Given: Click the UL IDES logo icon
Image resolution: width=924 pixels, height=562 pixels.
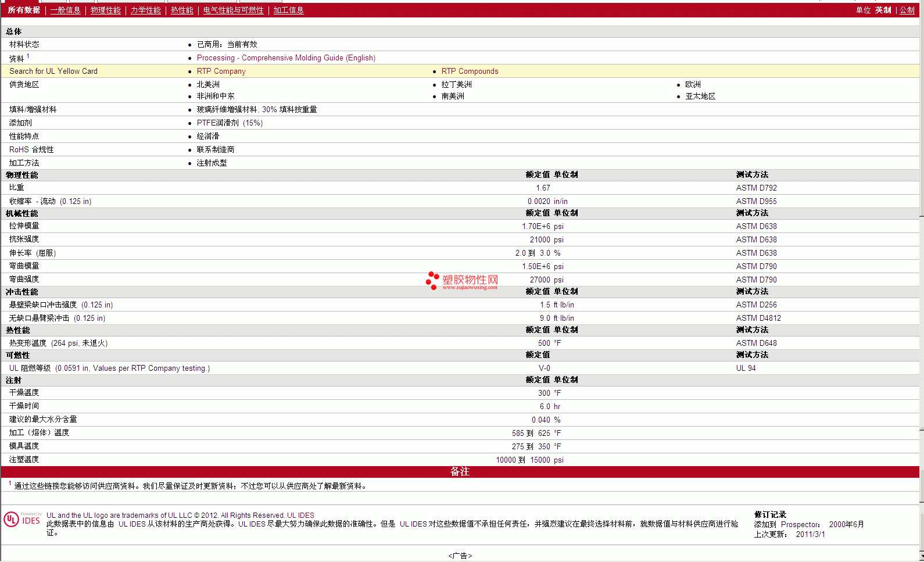Looking at the screenshot, I should tap(23, 519).
